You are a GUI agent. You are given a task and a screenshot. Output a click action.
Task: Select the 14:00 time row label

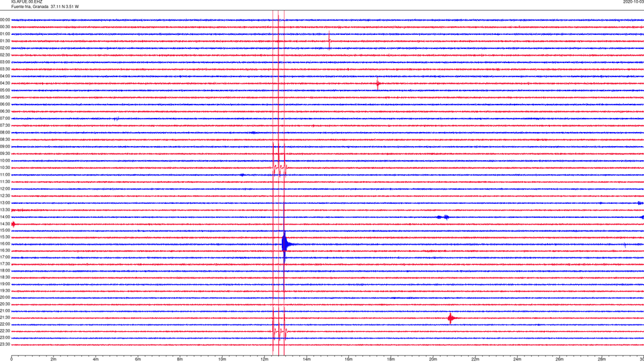5,217
